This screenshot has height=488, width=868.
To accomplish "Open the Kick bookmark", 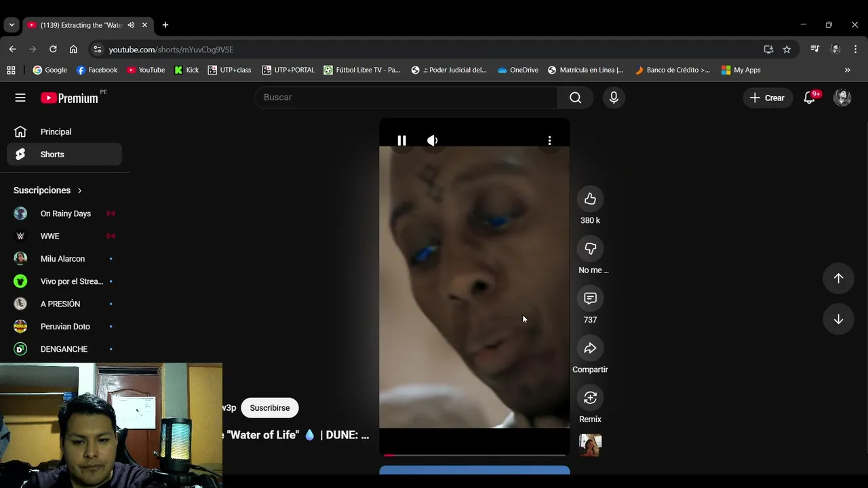I will coord(186,70).
